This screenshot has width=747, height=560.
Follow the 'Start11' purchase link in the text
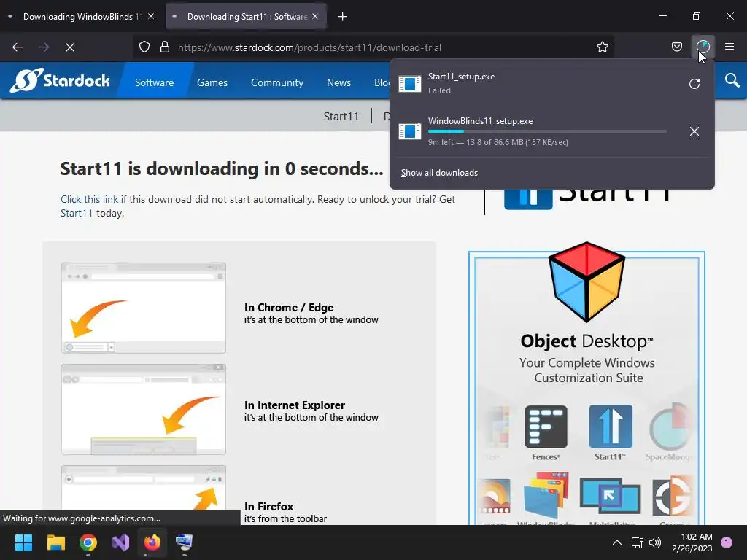coord(76,214)
